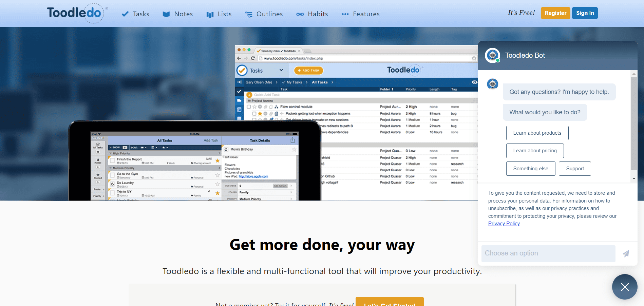Check the Packets getting lost task checkbox
644x306 pixels.
pyautogui.click(x=254, y=114)
